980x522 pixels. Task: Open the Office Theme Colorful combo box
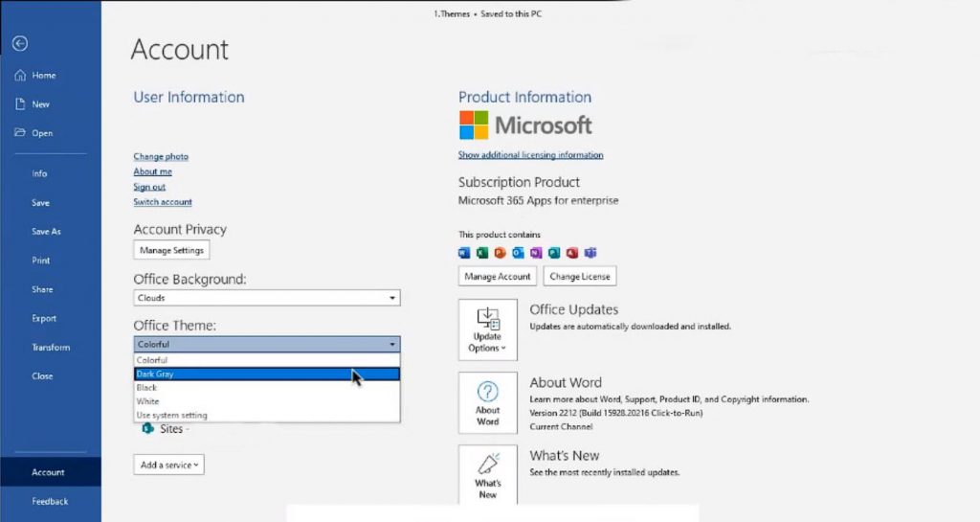point(267,344)
